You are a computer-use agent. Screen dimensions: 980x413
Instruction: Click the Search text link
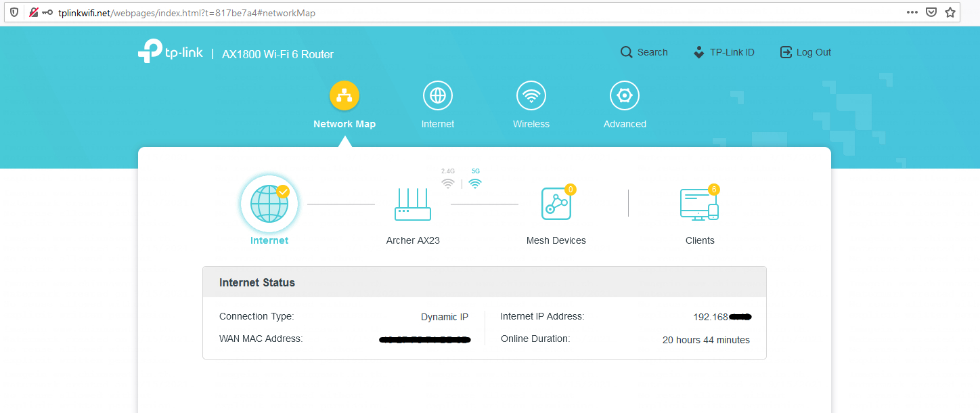coord(652,52)
